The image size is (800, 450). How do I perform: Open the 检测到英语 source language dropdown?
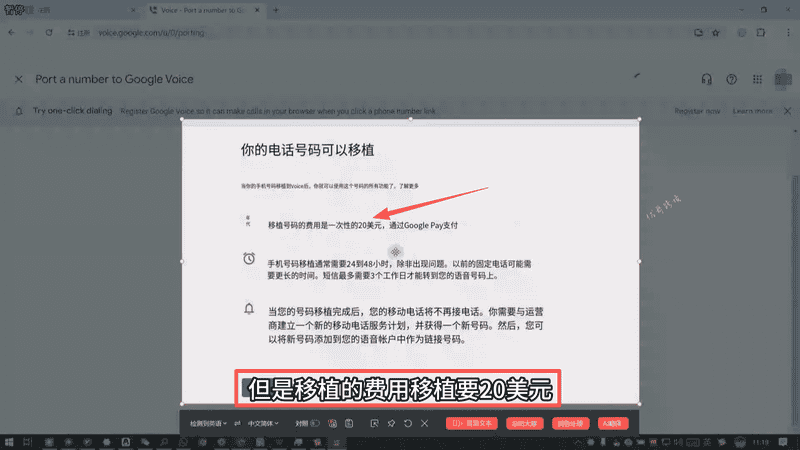208,423
